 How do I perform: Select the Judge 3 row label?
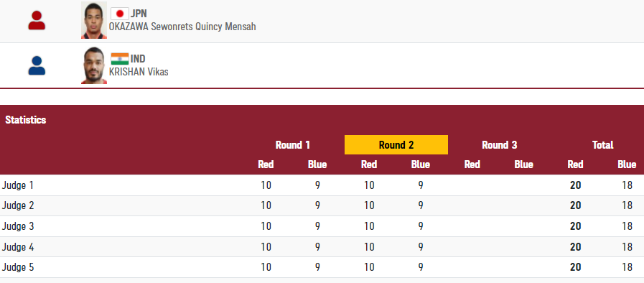(18, 226)
